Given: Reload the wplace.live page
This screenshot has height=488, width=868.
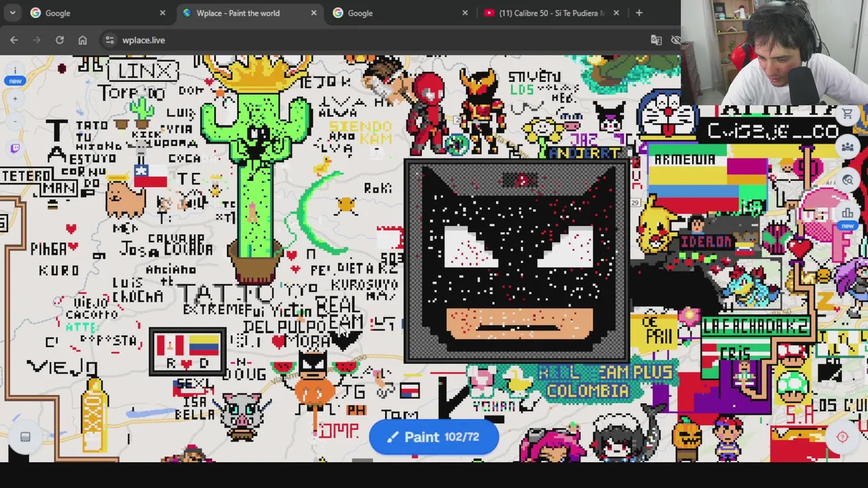Looking at the screenshot, I should (60, 40).
